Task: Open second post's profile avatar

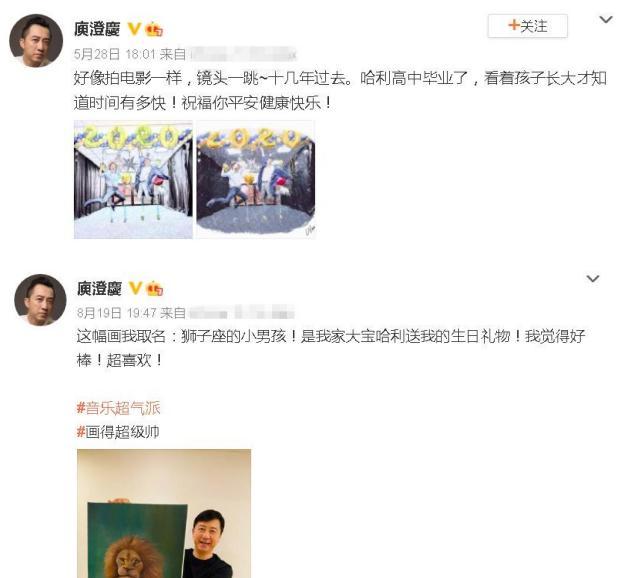Action: point(40,300)
